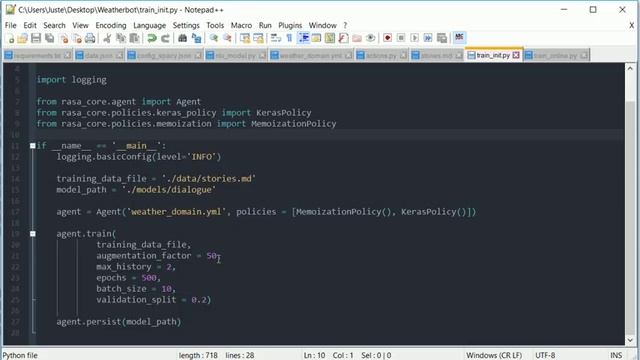
Task: Open the Function List panel
Action: [x=343, y=38]
